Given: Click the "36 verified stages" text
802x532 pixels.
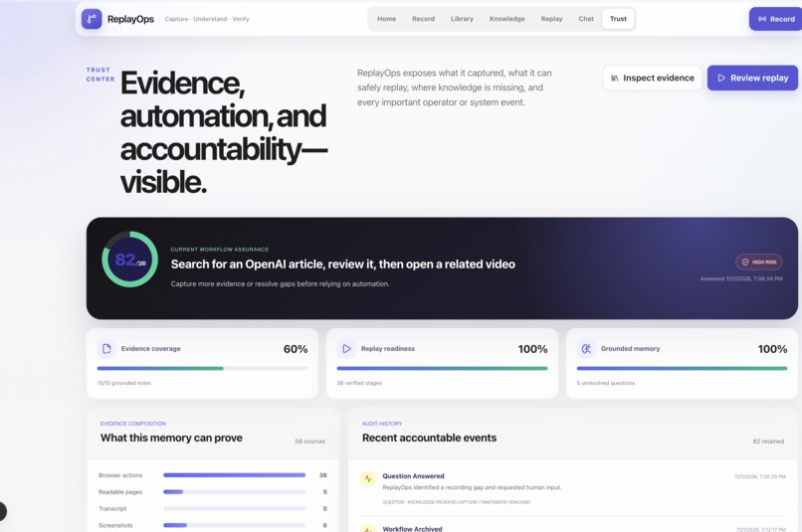Looking at the screenshot, I should coord(359,383).
